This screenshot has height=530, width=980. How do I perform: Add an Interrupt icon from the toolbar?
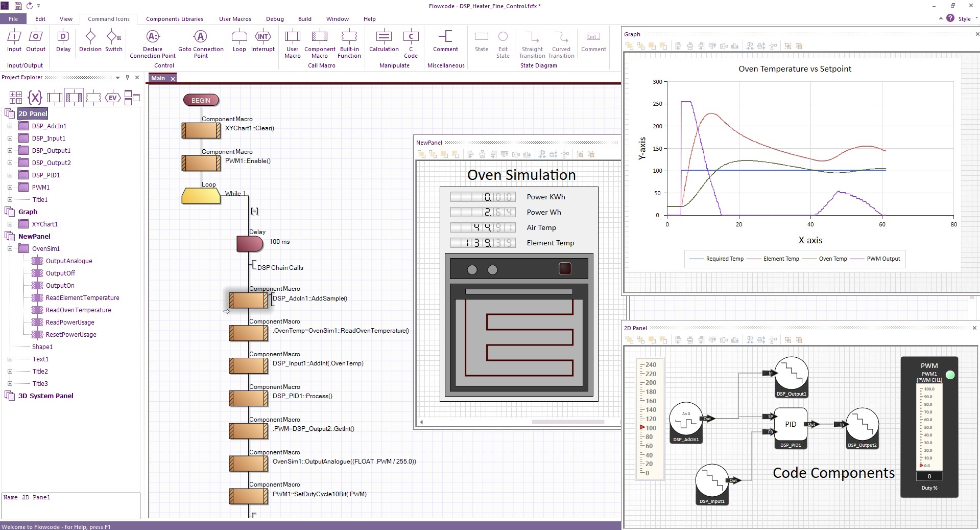tap(262, 41)
